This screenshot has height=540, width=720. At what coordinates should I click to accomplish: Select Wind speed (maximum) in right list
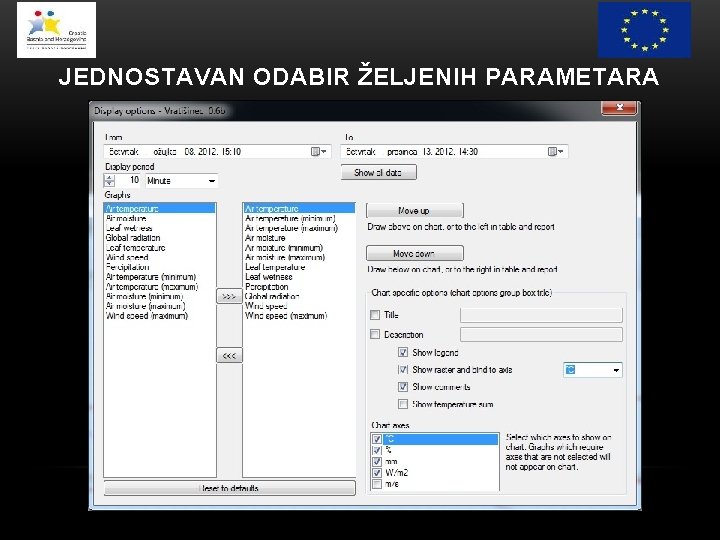coord(299,316)
